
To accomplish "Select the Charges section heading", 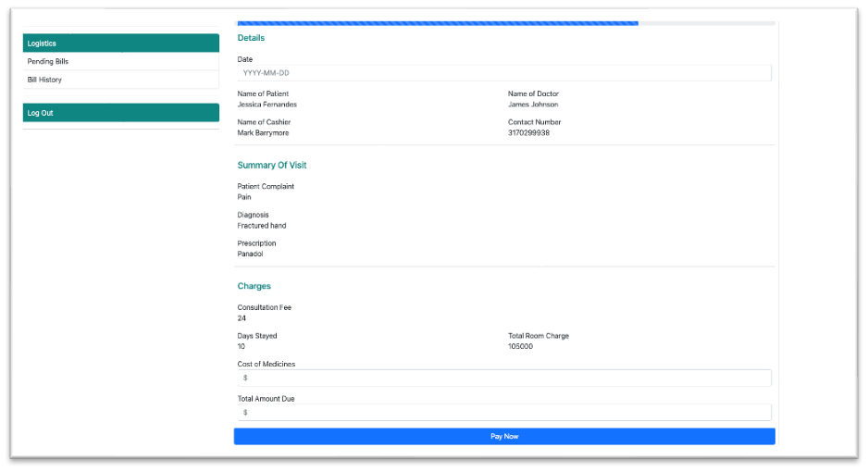I will coord(254,286).
